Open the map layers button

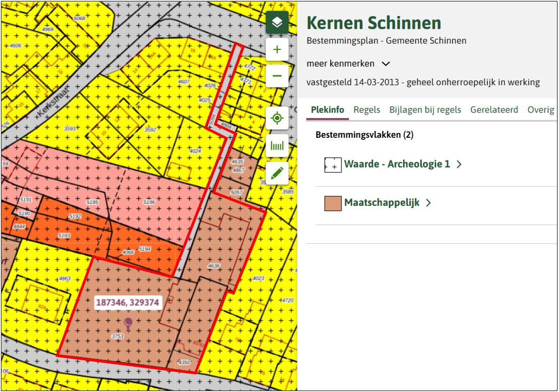277,22
